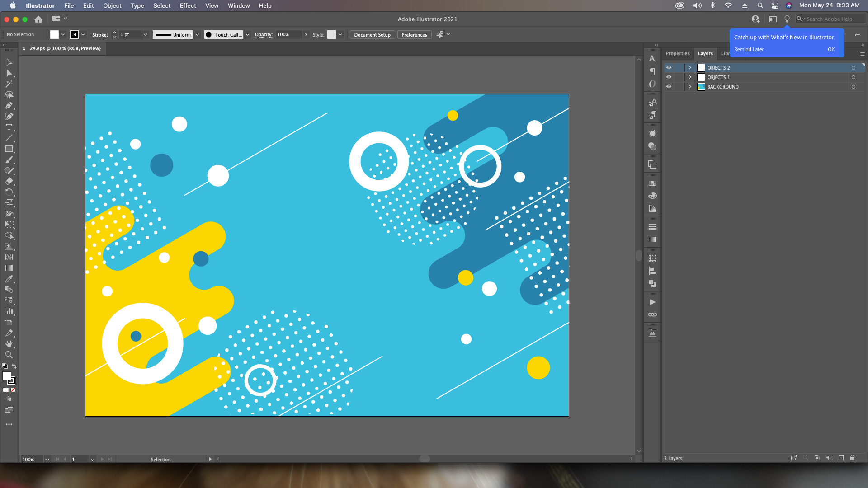Switch to the Properties tab
The width and height of the screenshot is (868, 488).
point(677,53)
